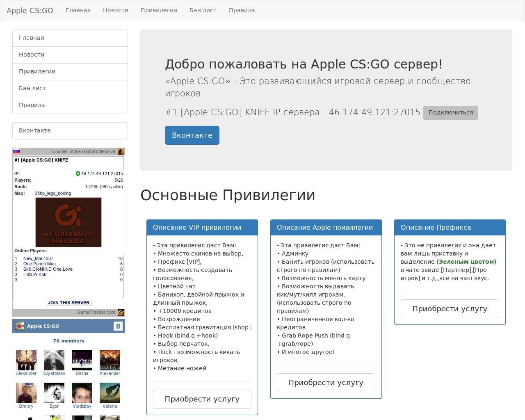
Task: Open player One Punch Man in list
Action: 39,264
